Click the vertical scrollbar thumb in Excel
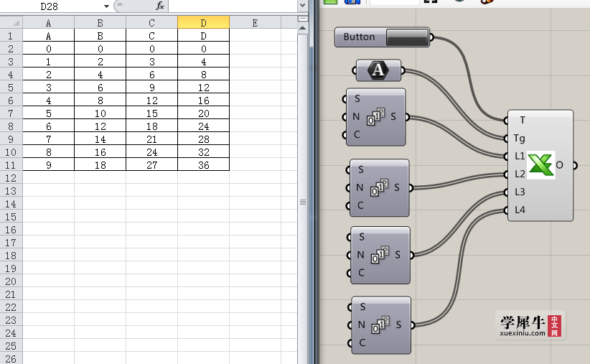590x364 pixels. point(302,202)
